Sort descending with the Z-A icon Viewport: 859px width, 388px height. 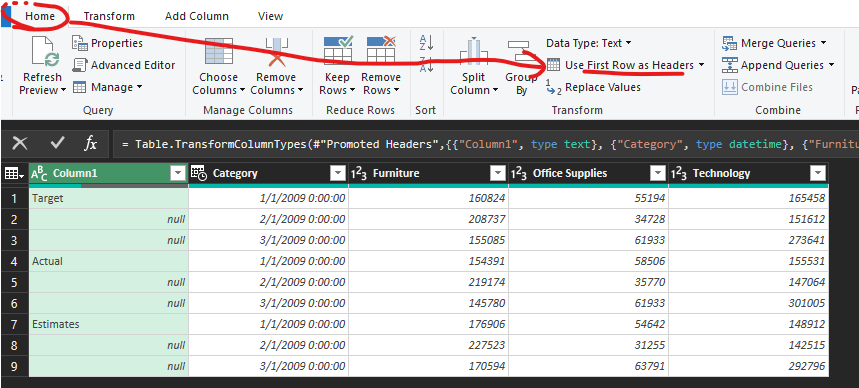426,64
